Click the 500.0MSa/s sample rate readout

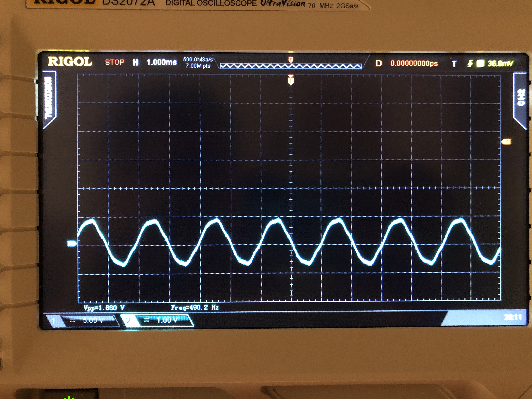click(x=198, y=59)
